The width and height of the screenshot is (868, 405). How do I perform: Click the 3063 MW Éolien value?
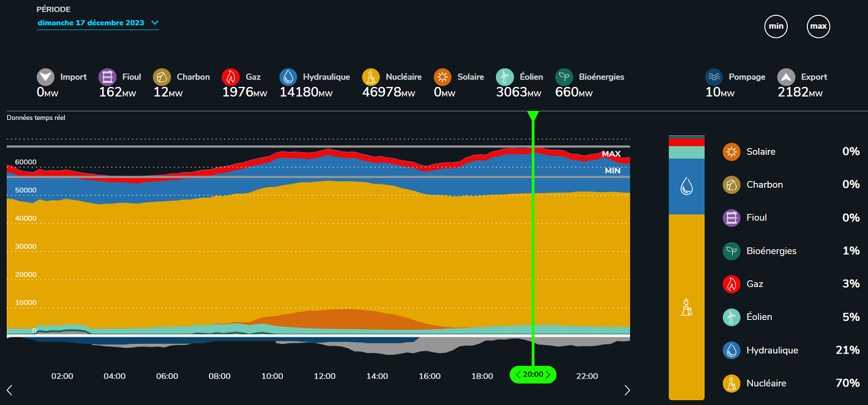[519, 92]
